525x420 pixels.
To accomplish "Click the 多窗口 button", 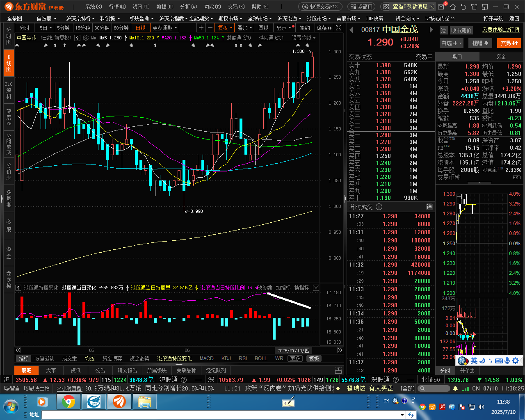I will [361, 7].
